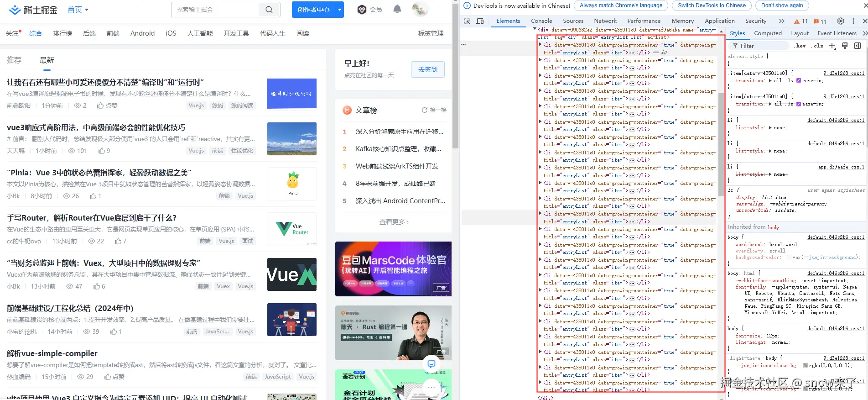Click the like icon on 手写Router article
Viewport: 868px width, 400px height.
point(118,241)
